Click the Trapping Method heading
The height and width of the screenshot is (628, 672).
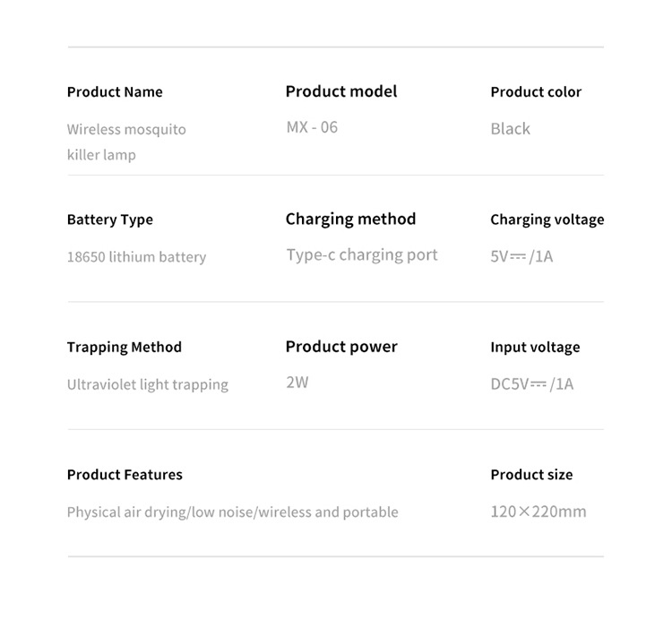pyautogui.click(x=124, y=348)
